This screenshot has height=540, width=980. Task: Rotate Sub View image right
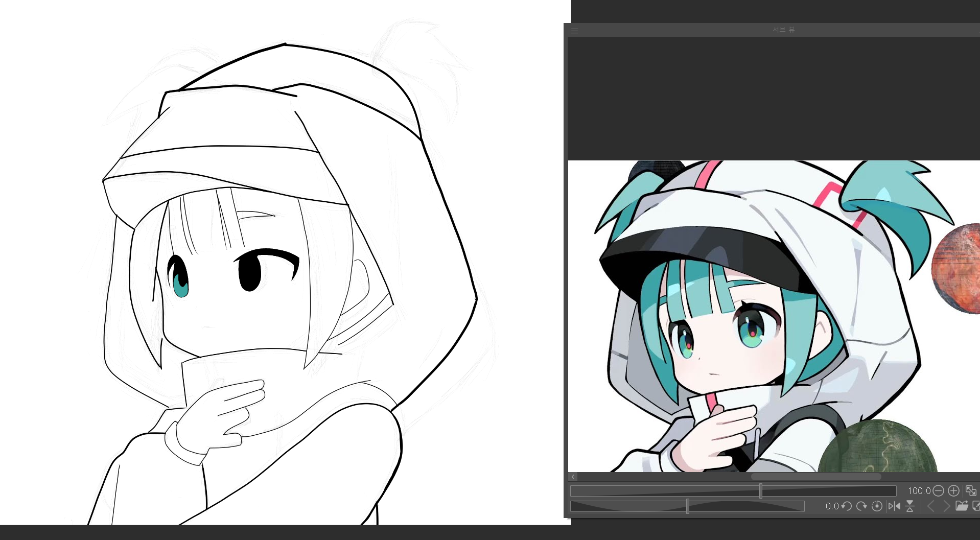(861, 506)
